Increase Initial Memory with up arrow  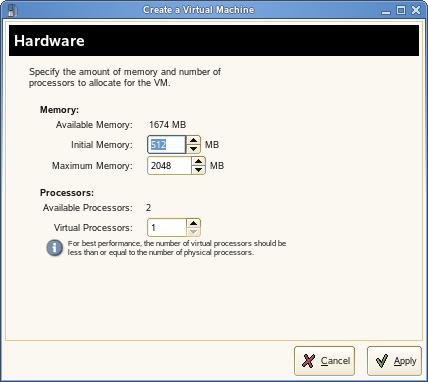193,140
